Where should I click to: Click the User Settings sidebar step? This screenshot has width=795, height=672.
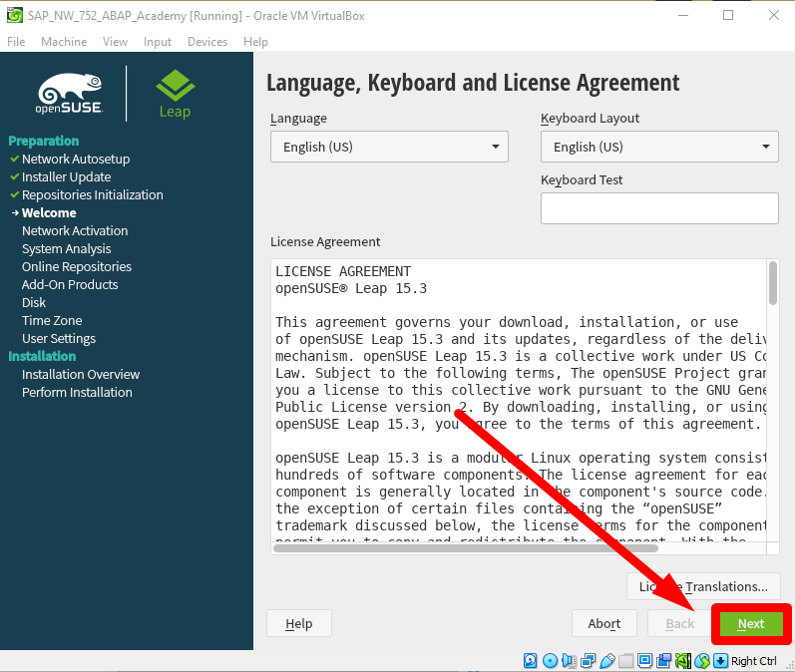[59, 339]
